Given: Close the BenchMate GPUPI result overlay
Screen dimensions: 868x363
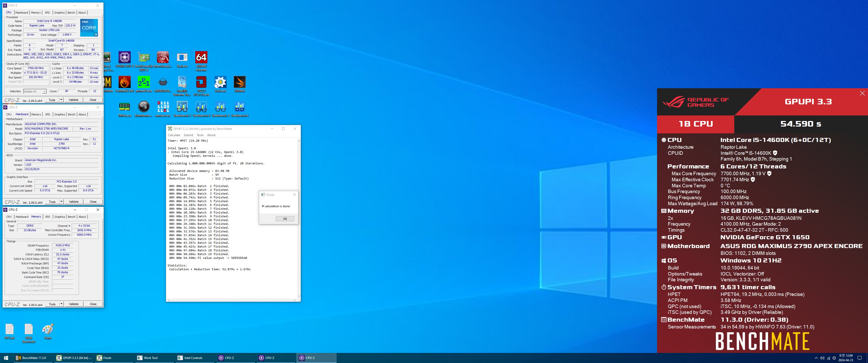Looking at the screenshot, I should click(x=862, y=93).
